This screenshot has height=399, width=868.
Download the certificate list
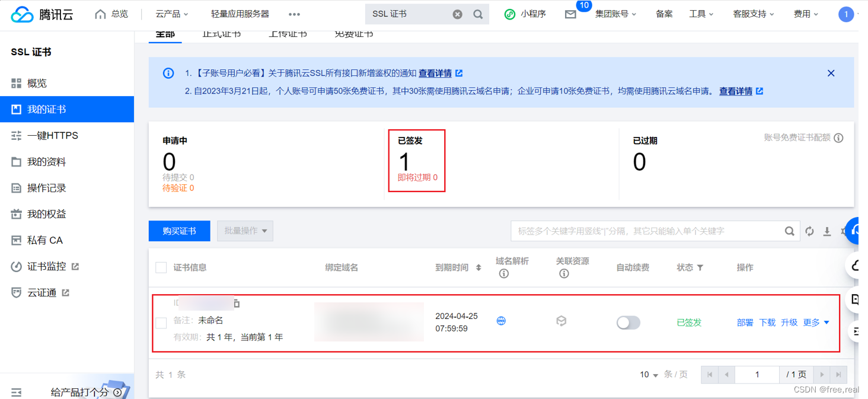point(826,231)
